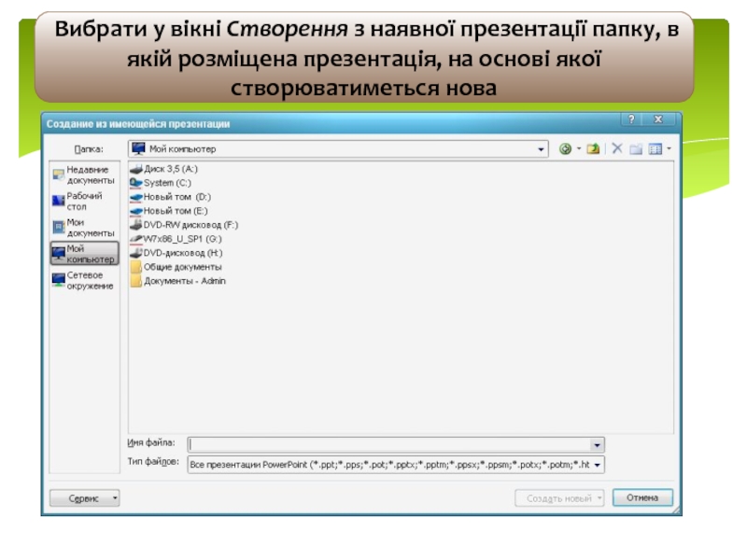The width and height of the screenshot is (747, 560).
Task: Click the Back navigation icon
Action: (x=565, y=149)
